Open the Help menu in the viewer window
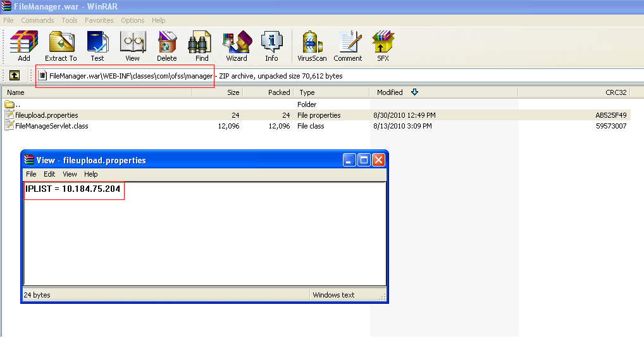This screenshot has height=338, width=644. click(90, 174)
